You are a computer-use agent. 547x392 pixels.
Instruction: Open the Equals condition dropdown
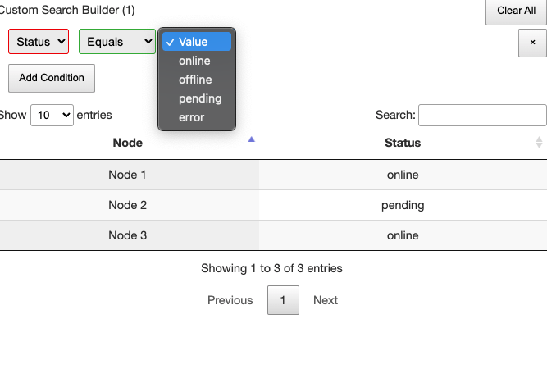(x=117, y=42)
